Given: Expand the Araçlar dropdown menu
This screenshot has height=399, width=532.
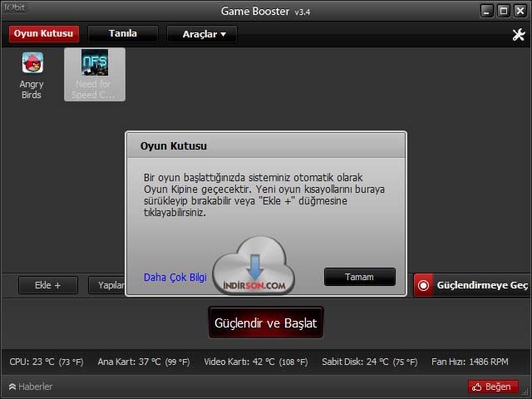Looking at the screenshot, I should point(201,34).
